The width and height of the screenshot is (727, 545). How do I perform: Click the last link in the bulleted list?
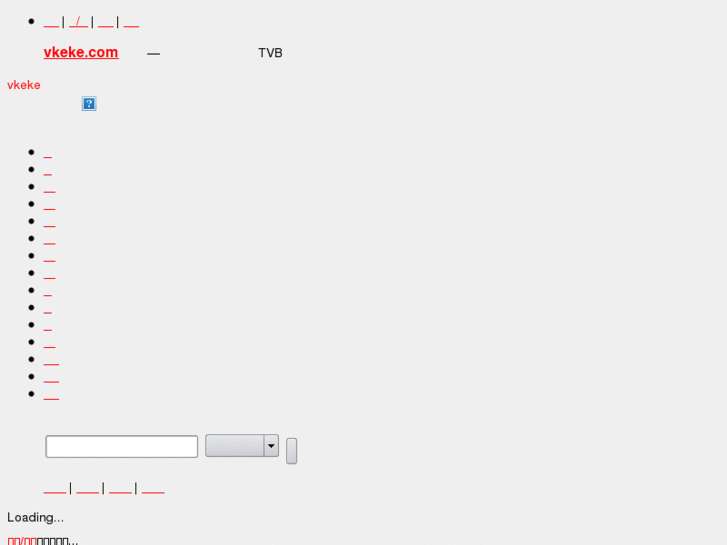[51, 395]
